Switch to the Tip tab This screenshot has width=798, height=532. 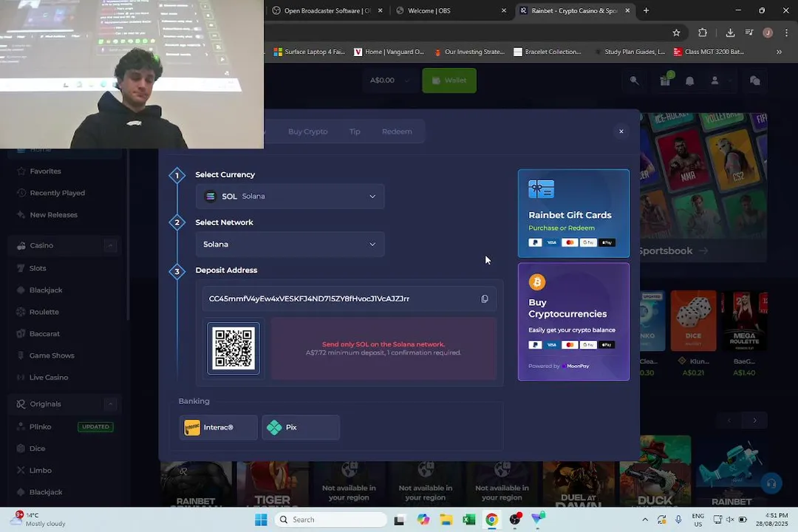click(355, 132)
